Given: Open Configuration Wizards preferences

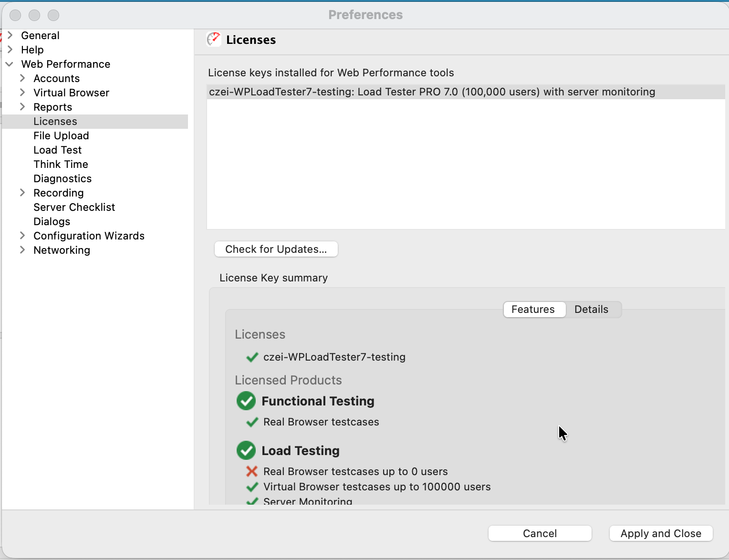Looking at the screenshot, I should click(89, 236).
